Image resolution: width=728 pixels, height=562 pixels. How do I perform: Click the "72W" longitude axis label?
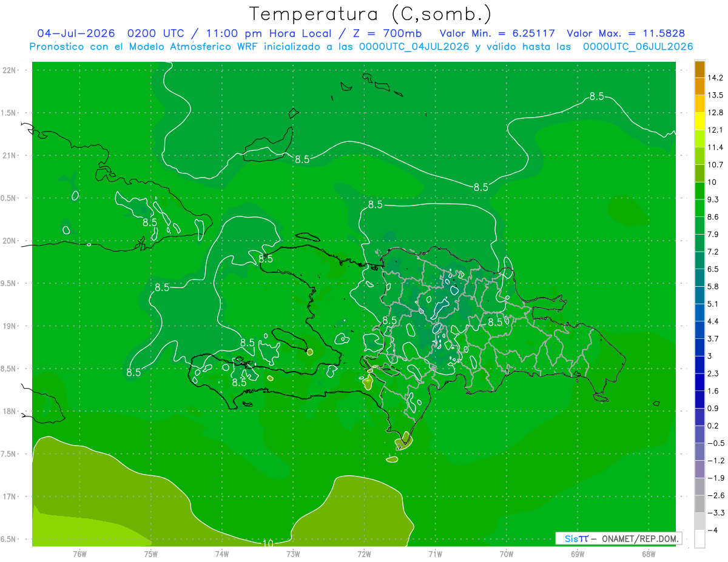tap(364, 554)
